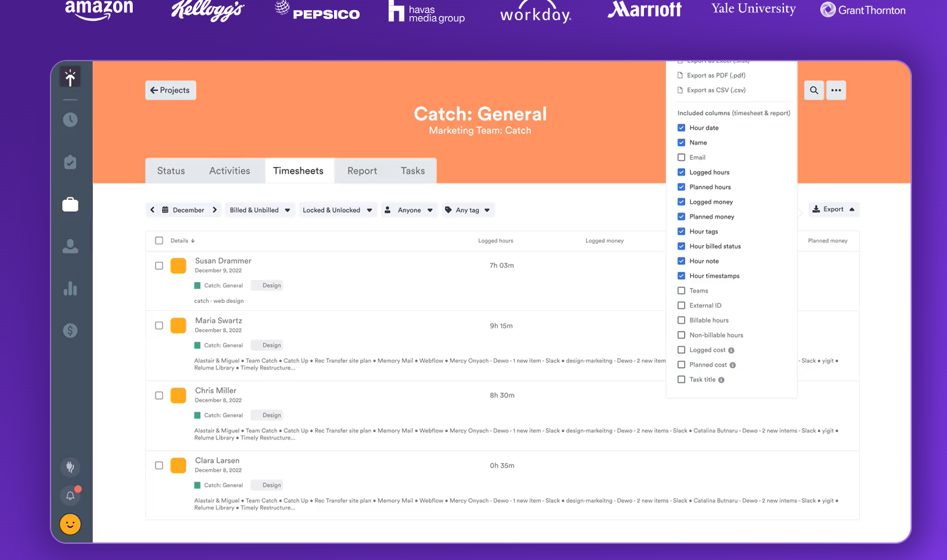947x560 pixels.
Task: Enable the External ID column
Action: (x=682, y=306)
